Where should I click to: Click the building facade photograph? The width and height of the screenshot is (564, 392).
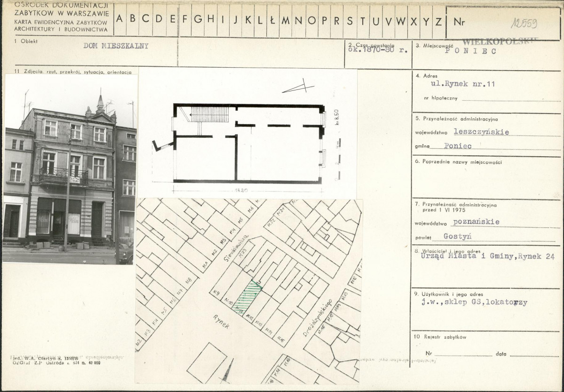[x=70, y=169]
